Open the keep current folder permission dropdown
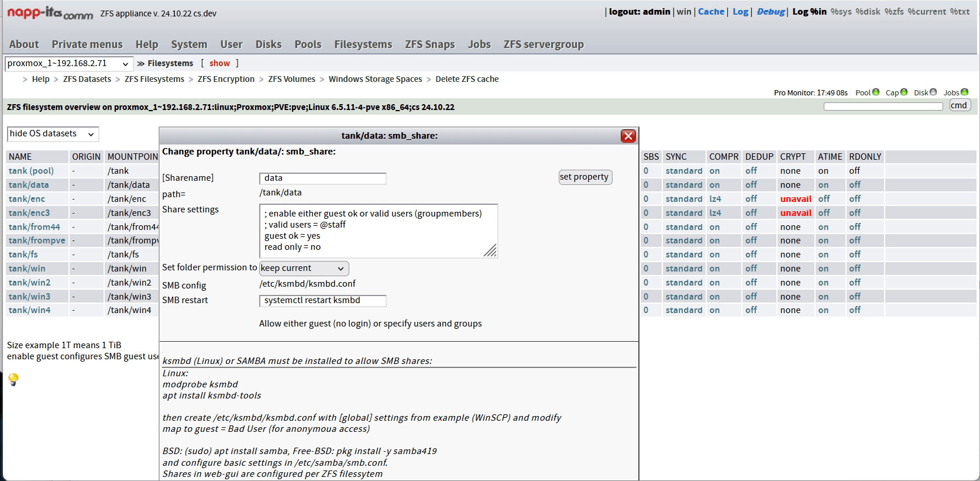 (x=304, y=268)
